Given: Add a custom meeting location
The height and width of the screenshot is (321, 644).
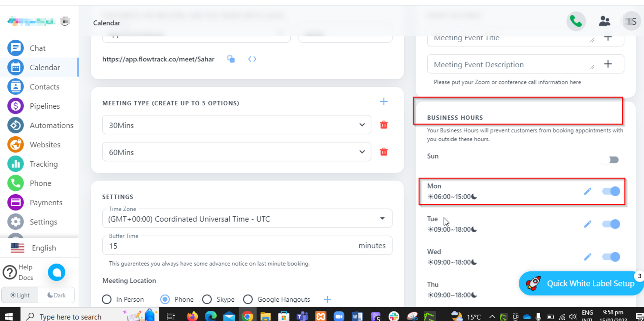Looking at the screenshot, I should click(x=327, y=299).
